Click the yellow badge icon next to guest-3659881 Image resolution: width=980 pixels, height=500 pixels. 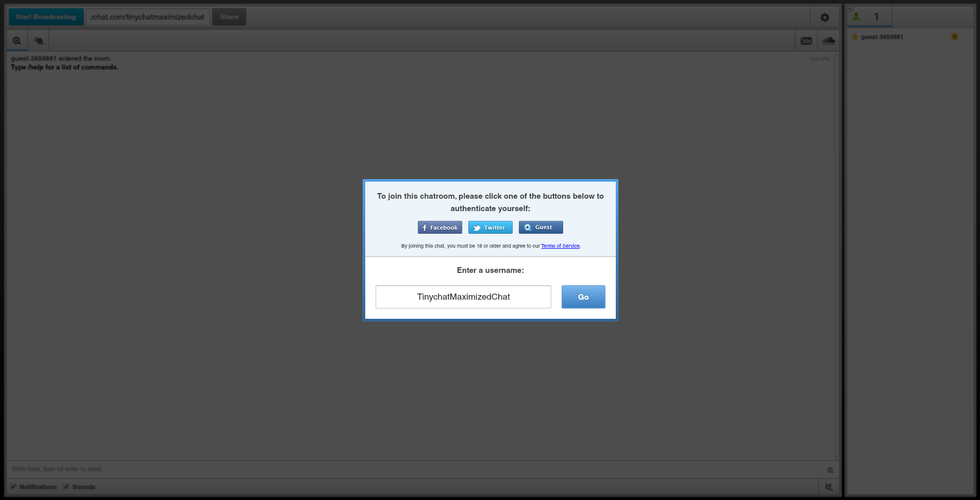[955, 37]
